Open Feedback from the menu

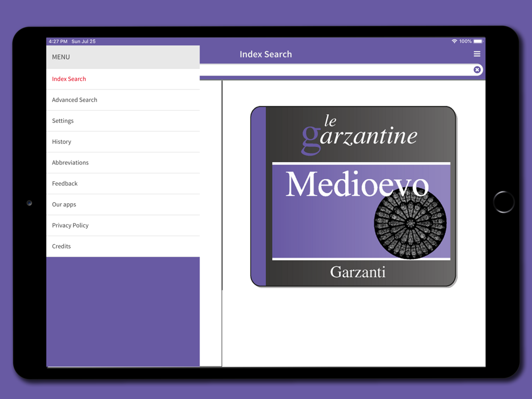[x=123, y=184]
